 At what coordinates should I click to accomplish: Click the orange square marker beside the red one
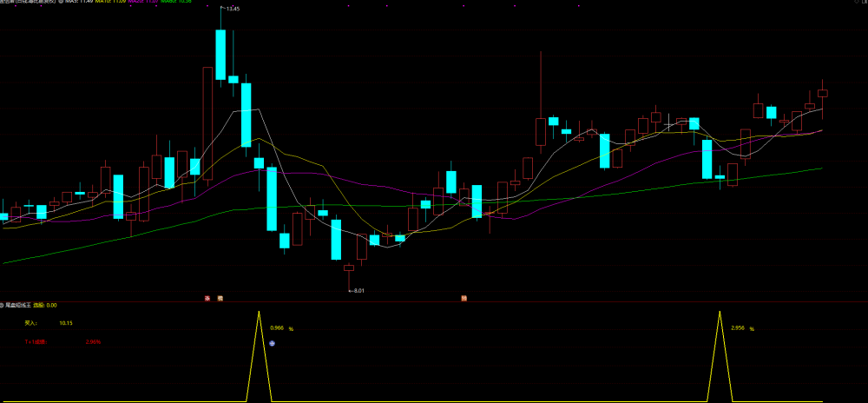(220, 298)
